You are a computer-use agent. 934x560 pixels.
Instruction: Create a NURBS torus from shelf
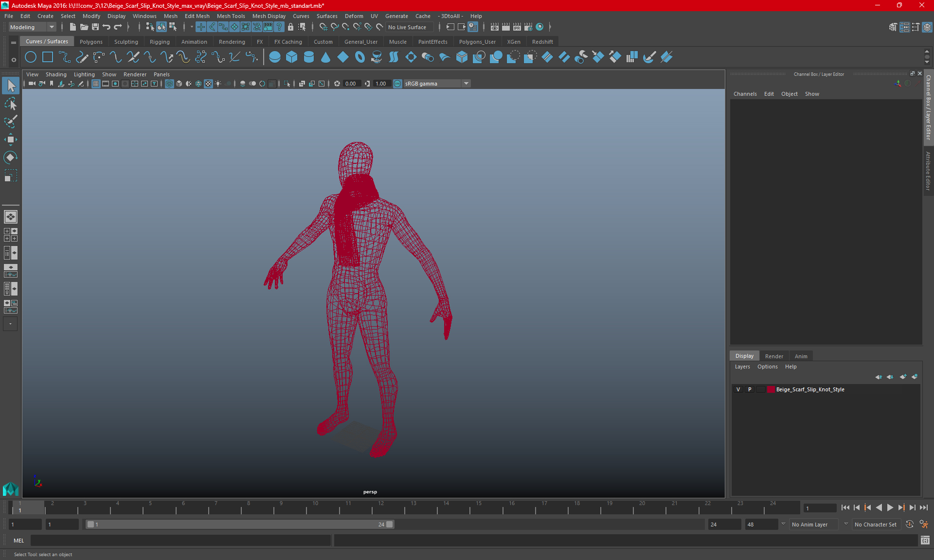tap(360, 57)
